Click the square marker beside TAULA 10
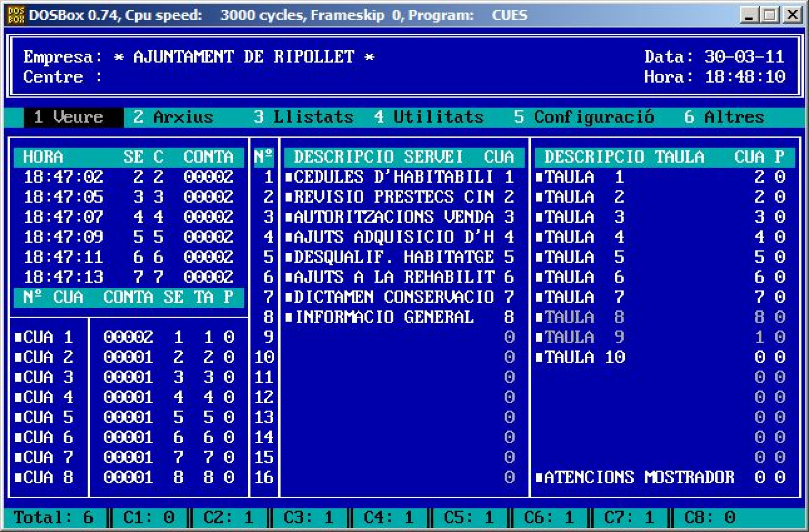809x532 pixels. (x=539, y=357)
